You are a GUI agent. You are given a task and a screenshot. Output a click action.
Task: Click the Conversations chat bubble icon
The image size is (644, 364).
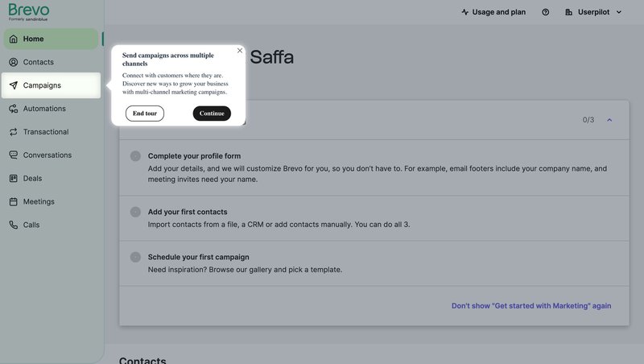pos(14,155)
